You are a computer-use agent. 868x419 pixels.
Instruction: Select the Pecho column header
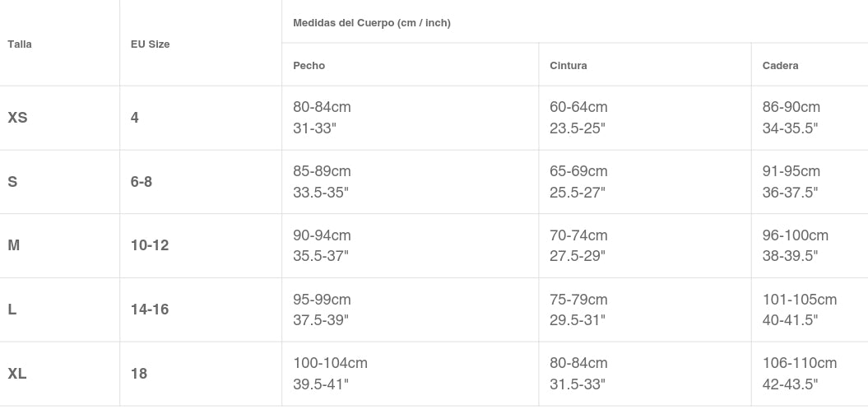[309, 66]
